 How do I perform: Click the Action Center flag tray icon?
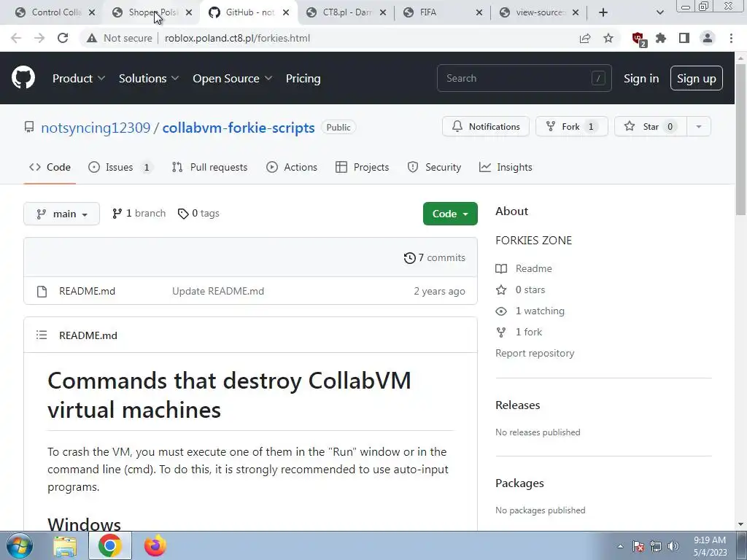pos(638,546)
